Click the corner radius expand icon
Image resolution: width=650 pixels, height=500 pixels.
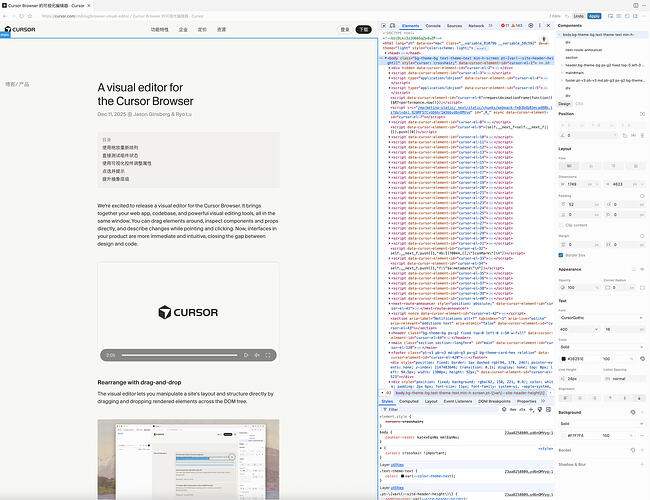[642, 287]
